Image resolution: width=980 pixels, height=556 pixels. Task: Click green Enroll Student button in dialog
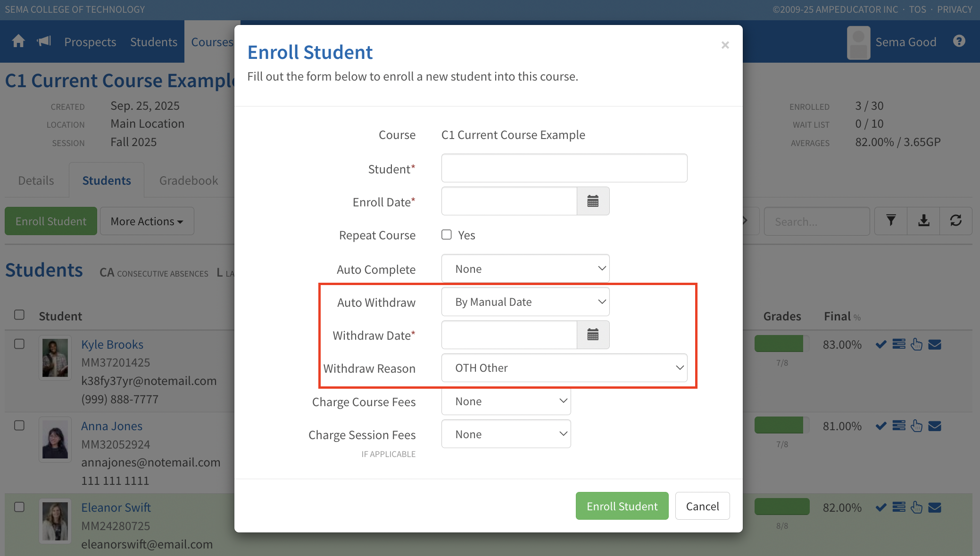(622, 506)
